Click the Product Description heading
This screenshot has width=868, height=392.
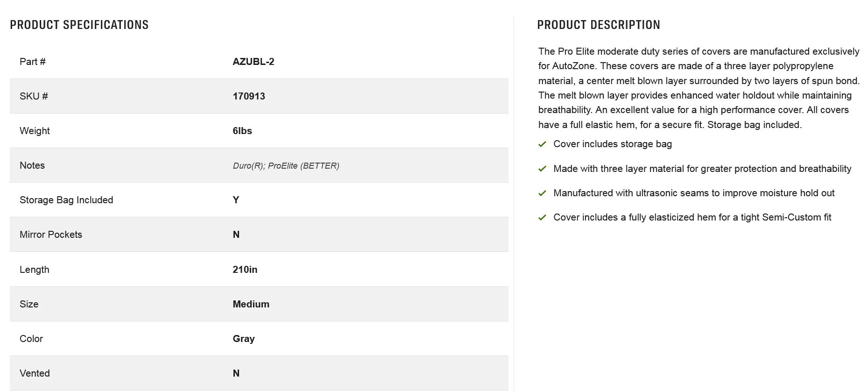(599, 25)
